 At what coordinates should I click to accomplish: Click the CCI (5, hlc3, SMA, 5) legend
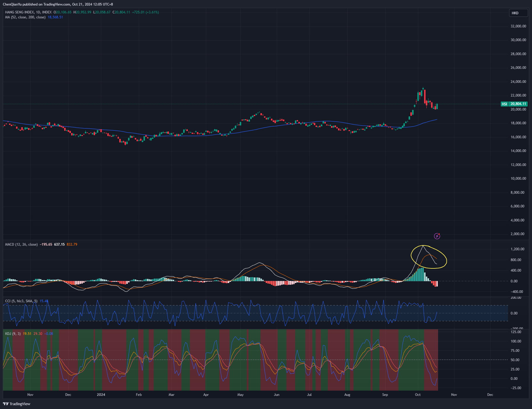point(21,301)
